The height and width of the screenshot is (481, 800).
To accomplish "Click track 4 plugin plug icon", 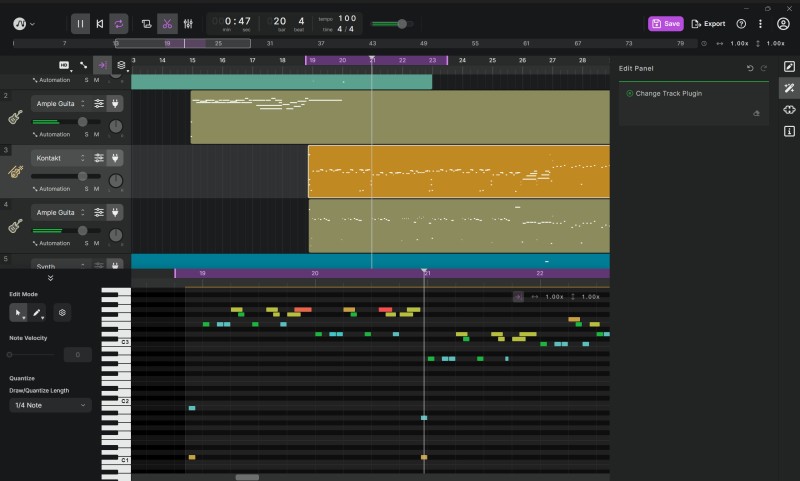I will [x=115, y=213].
